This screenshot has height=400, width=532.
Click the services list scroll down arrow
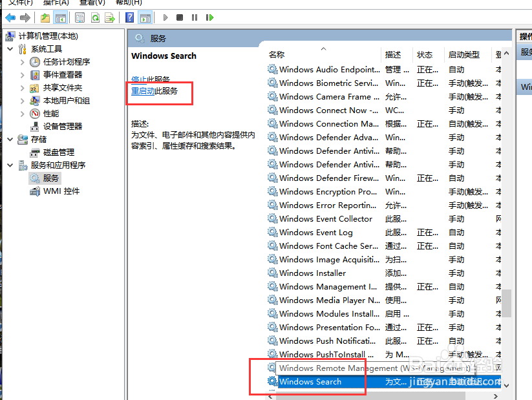(x=507, y=385)
